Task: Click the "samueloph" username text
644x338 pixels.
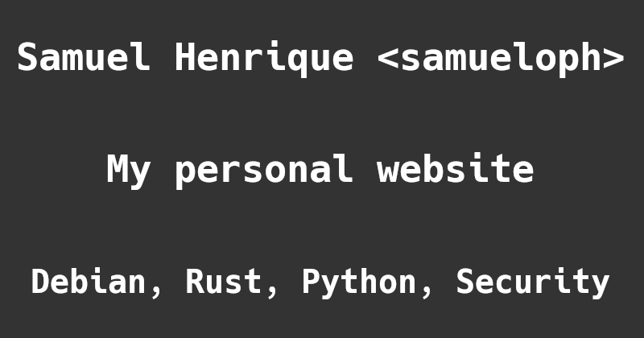Action: pyautogui.click(x=501, y=58)
